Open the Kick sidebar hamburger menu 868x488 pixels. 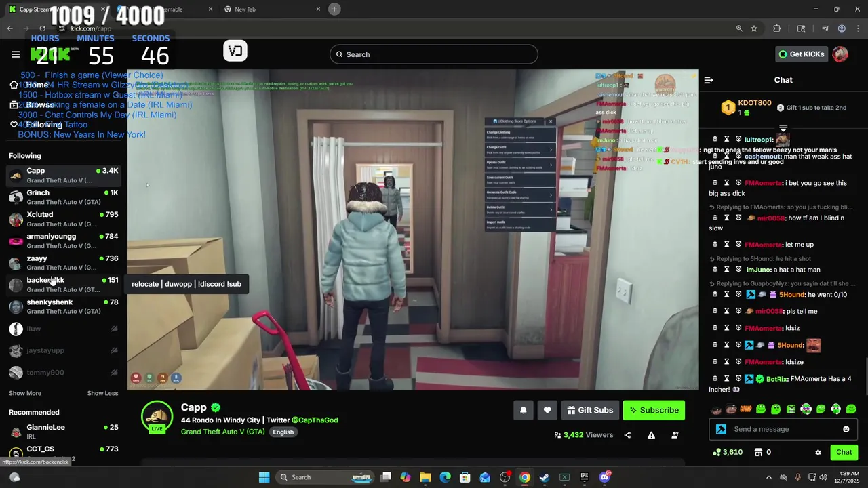(16, 54)
